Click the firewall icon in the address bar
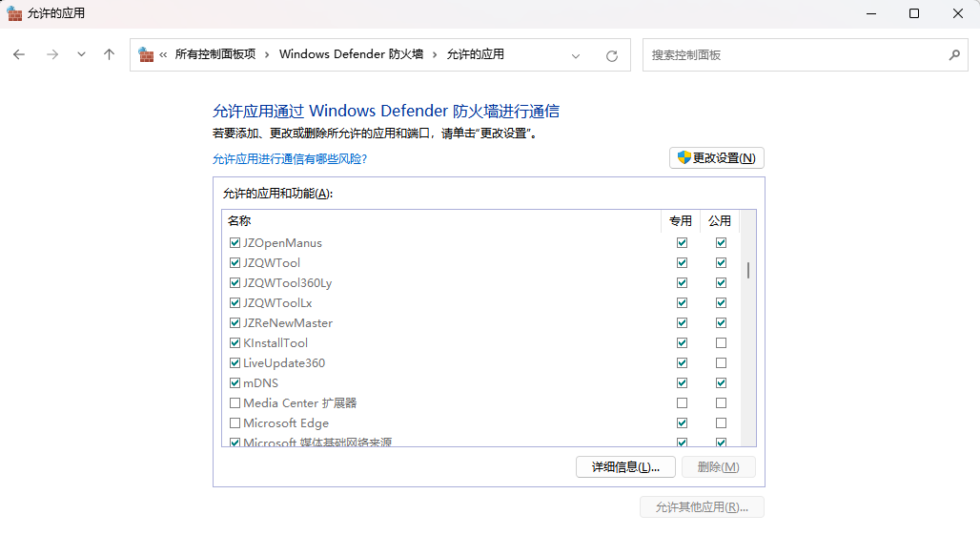Image resolution: width=980 pixels, height=556 pixels. coord(146,54)
